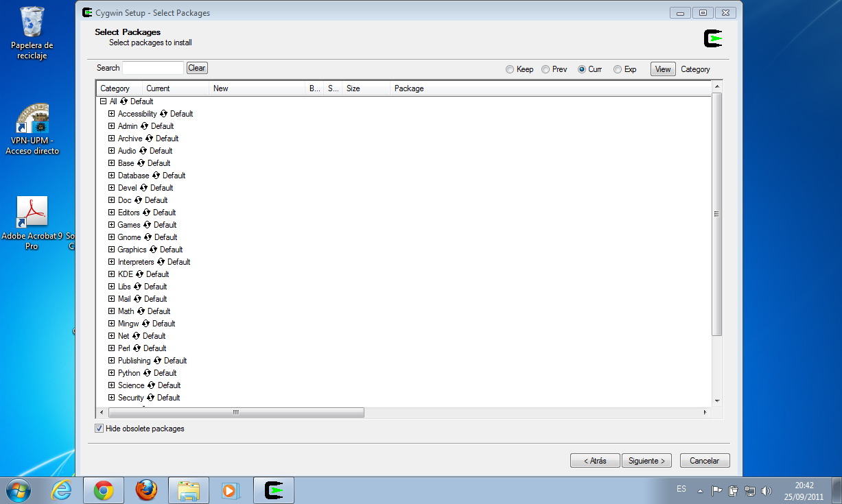
Task: Click the taskbar clock
Action: point(804,490)
